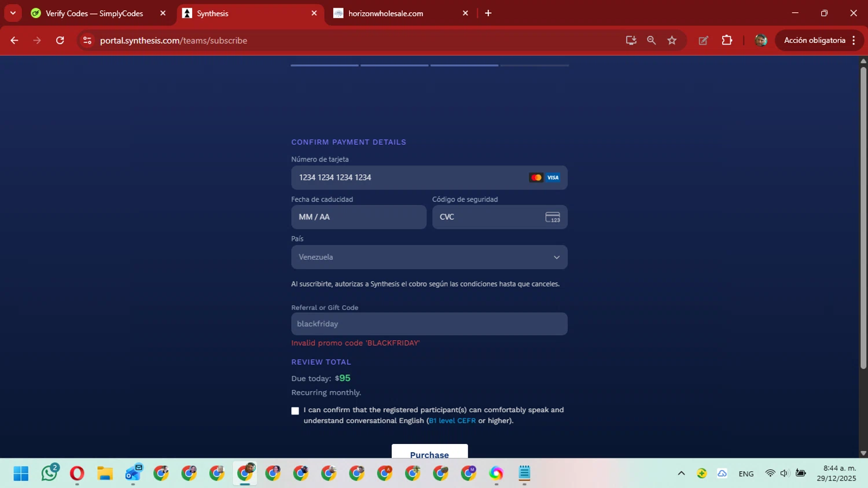Click the browser forward arrow

point(37,41)
